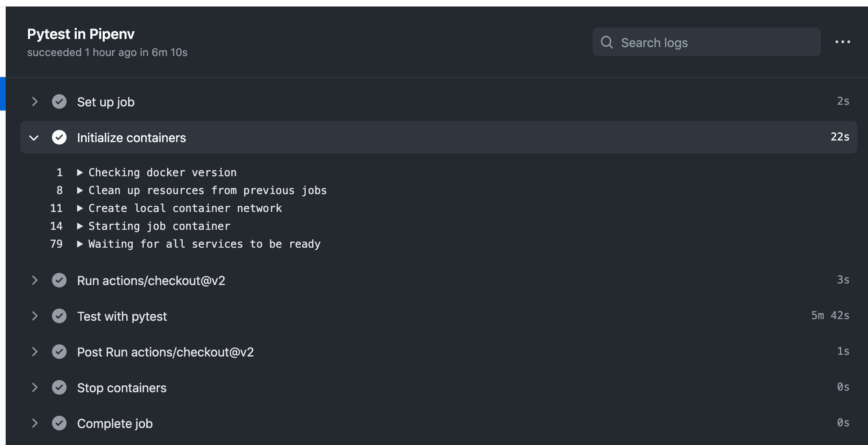Click the check icon beside Complete job
The width and height of the screenshot is (868, 445).
[x=59, y=423]
